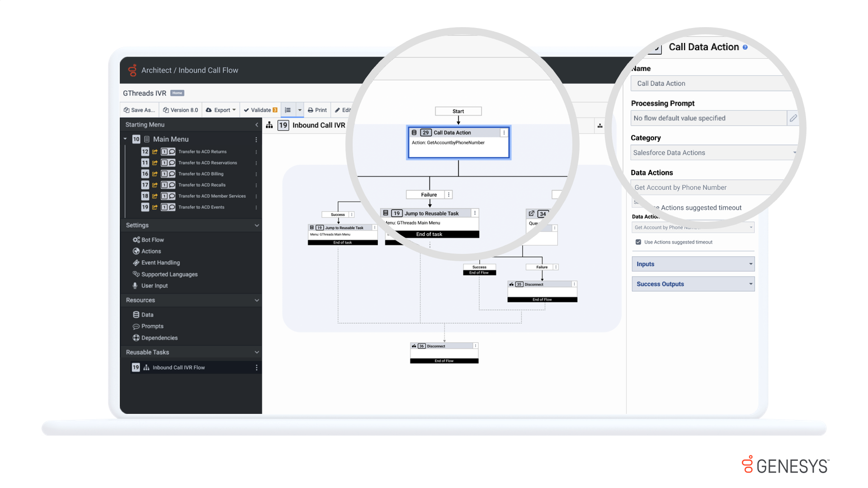Open the Export dropdown

(221, 110)
